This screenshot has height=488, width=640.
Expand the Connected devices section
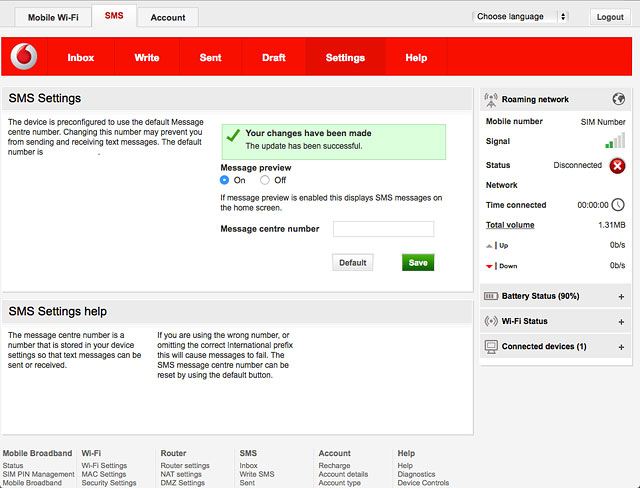click(x=621, y=347)
